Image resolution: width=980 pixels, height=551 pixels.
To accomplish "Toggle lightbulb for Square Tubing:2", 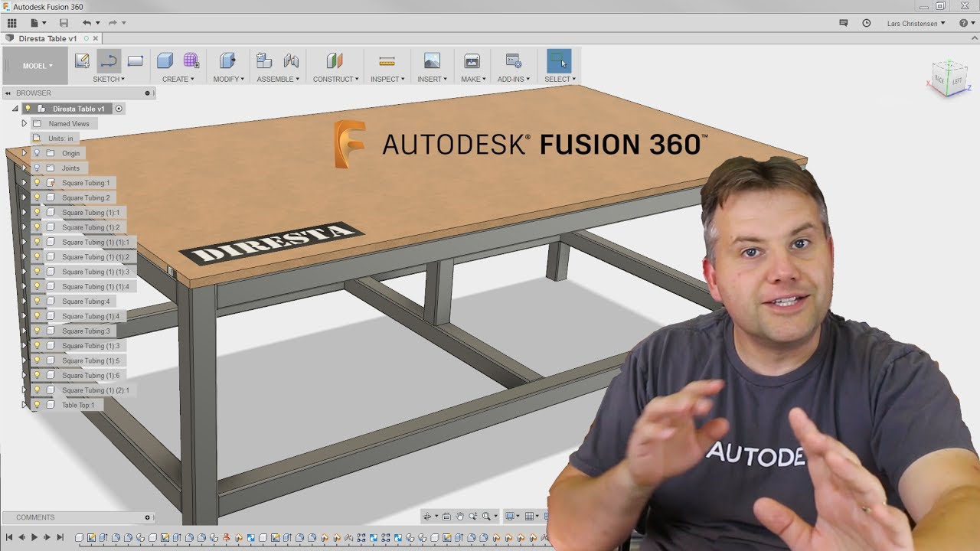I will click(x=37, y=197).
